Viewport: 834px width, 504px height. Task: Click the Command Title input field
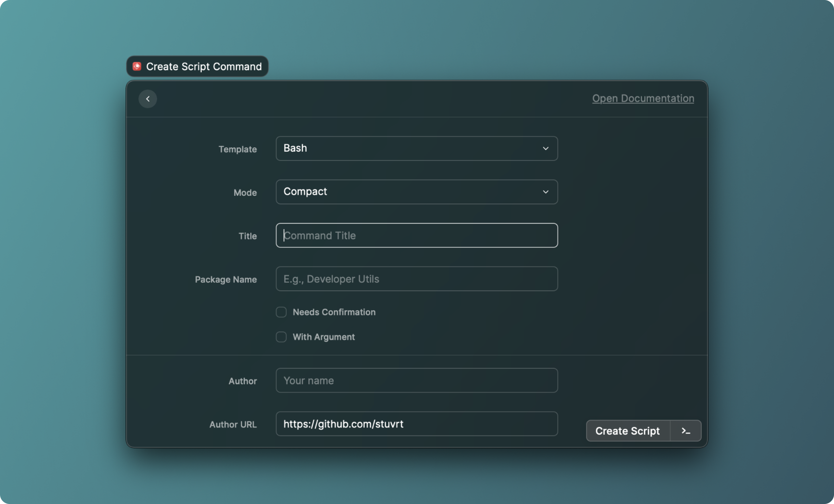click(417, 235)
